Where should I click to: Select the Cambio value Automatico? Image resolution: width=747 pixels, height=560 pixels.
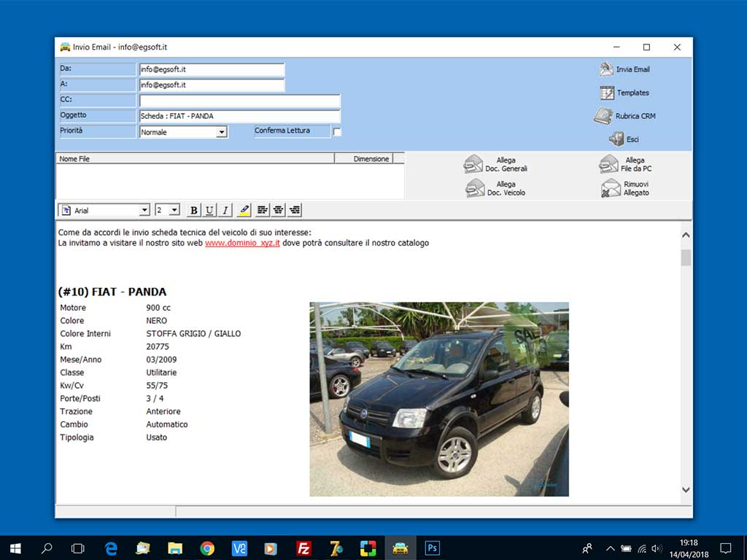(x=167, y=424)
